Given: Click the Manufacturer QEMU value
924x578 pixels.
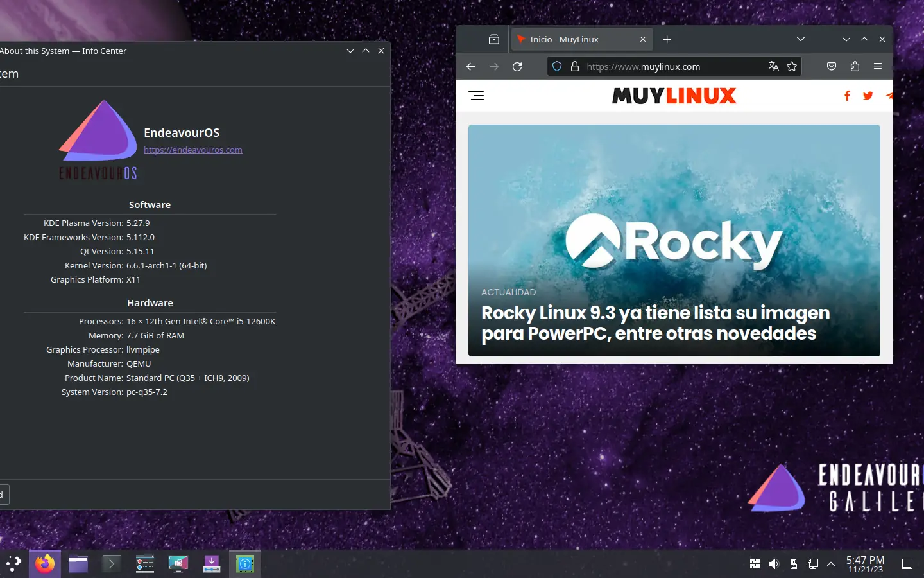Looking at the screenshot, I should 139,363.
